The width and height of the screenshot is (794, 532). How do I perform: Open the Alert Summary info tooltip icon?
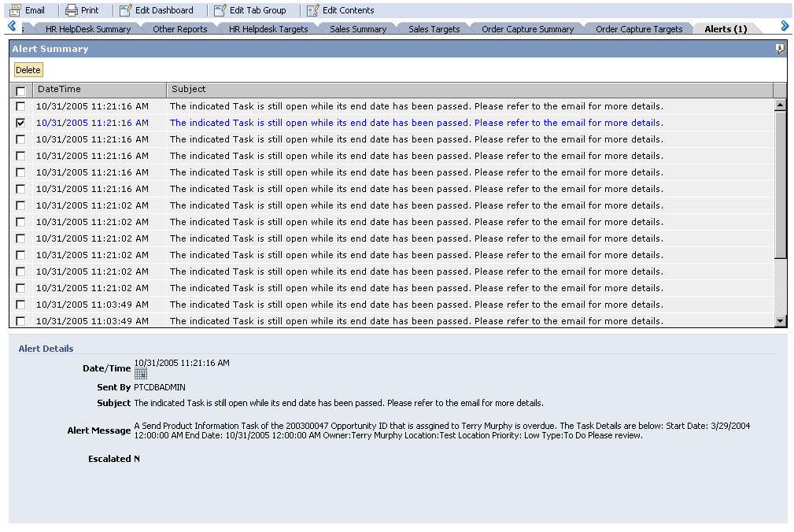(779, 48)
